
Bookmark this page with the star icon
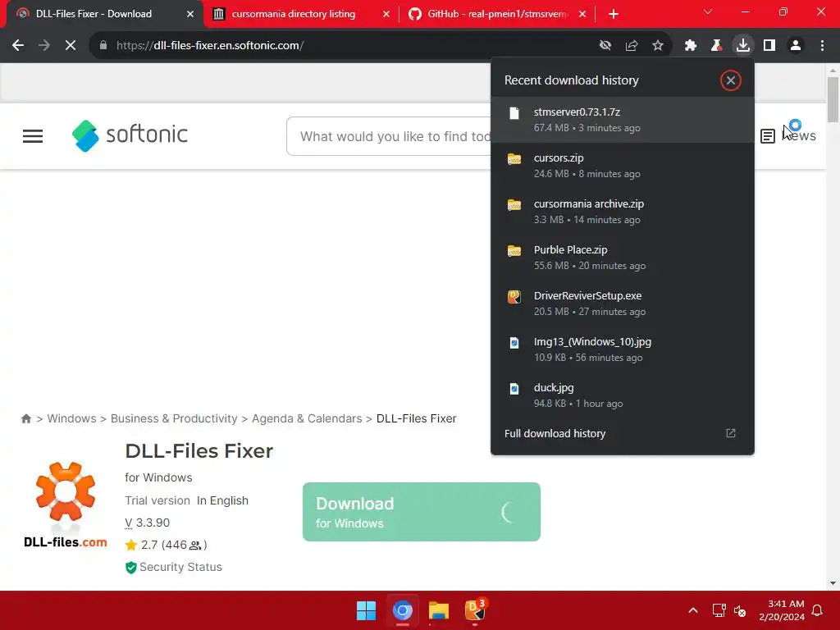tap(658, 46)
